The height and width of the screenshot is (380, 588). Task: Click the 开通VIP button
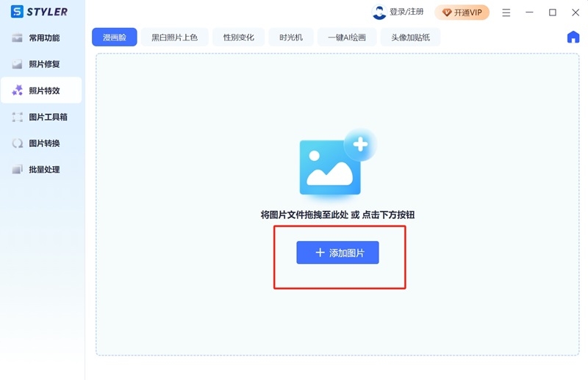(x=462, y=12)
